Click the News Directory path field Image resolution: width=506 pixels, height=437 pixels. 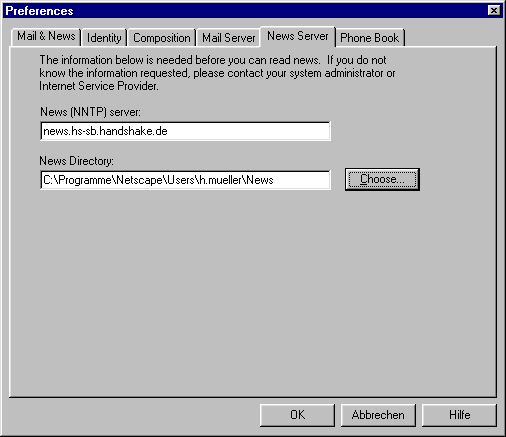pyautogui.click(x=185, y=180)
